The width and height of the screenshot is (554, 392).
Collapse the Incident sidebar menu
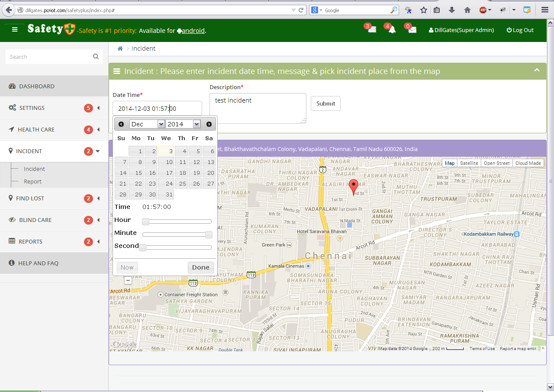(x=54, y=151)
